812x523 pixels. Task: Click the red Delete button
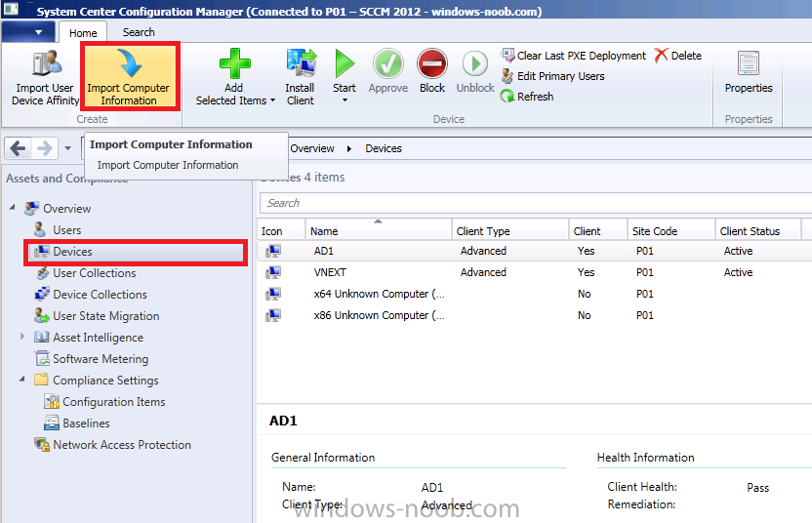pyautogui.click(x=678, y=56)
